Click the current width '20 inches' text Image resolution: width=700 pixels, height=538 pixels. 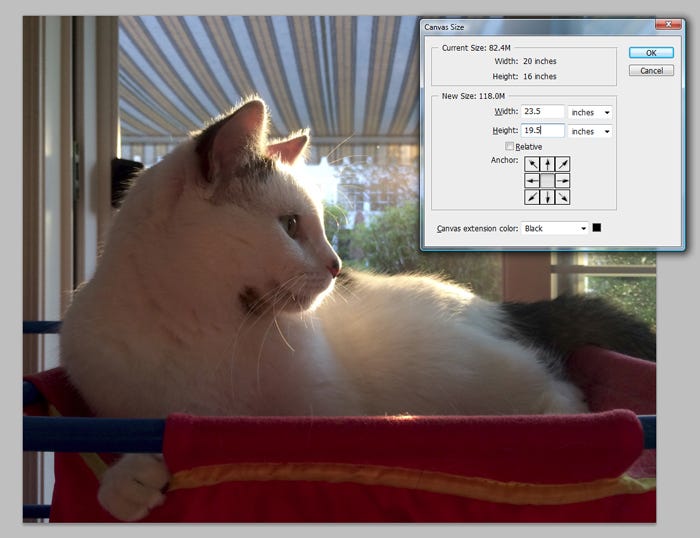point(540,61)
